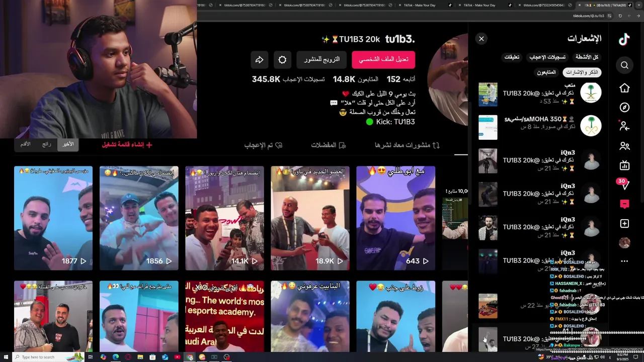Viewport: 644px width, 362px height.
Task: Open the تم الإعجاب tab
Action: pyautogui.click(x=263, y=145)
